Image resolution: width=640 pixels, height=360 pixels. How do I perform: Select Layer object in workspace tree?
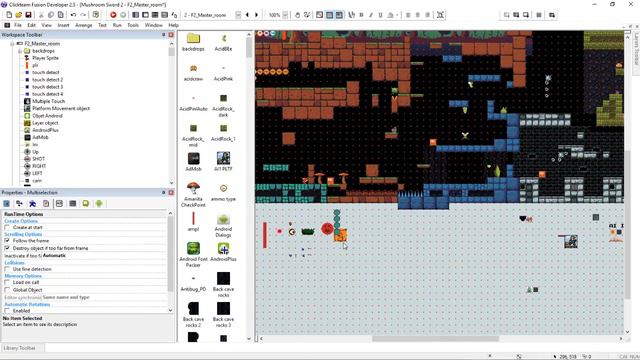click(x=45, y=123)
